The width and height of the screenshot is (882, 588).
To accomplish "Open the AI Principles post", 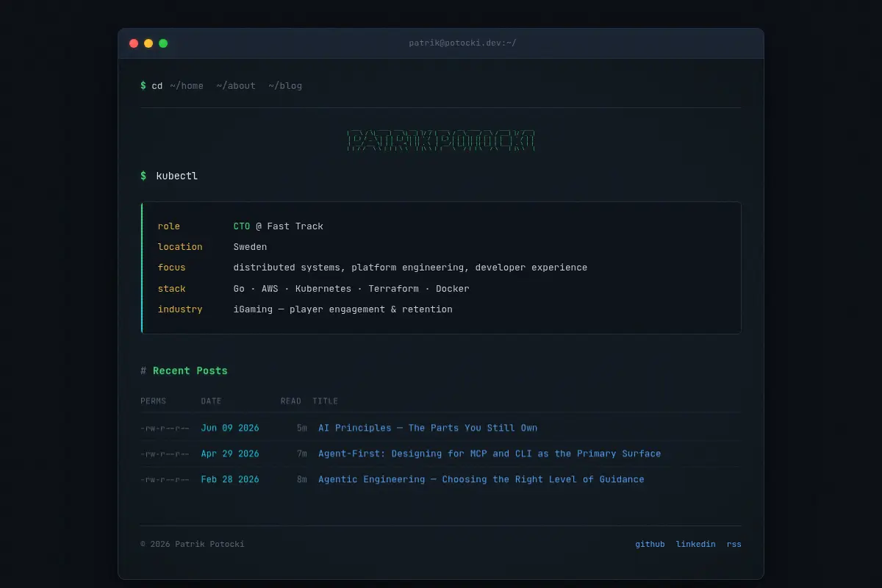I will [x=428, y=428].
